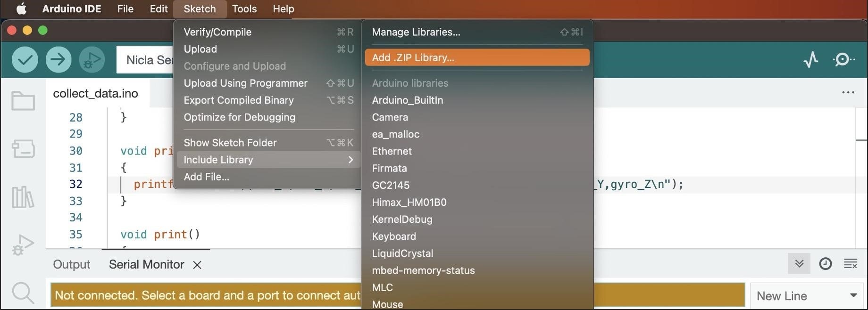Viewport: 868px width, 310px height.
Task: Click the Verify checkmark button
Action: 25,60
